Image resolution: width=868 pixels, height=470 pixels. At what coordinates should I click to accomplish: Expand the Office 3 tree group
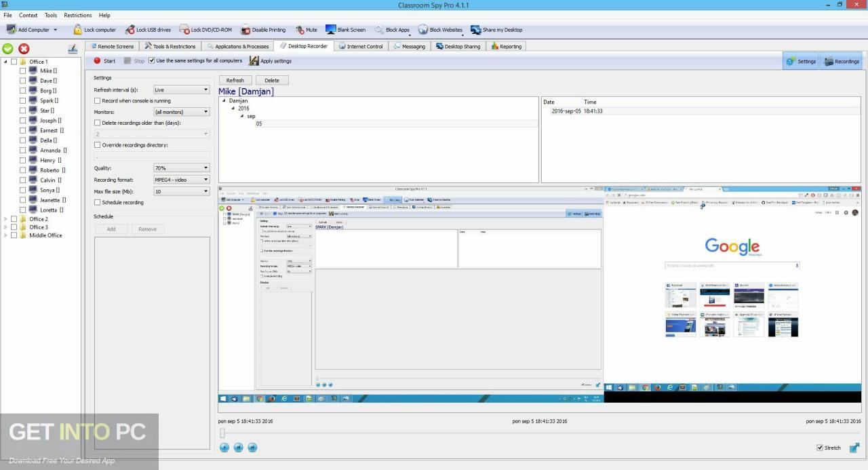click(x=5, y=227)
